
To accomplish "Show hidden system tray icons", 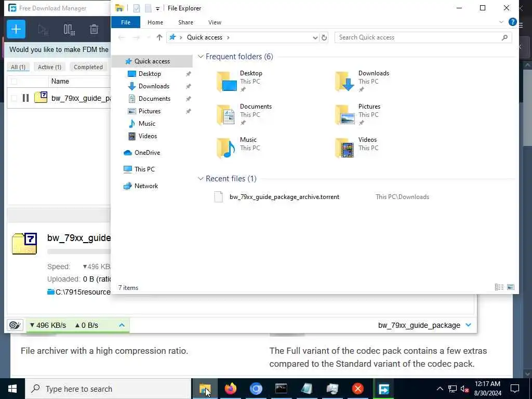I will [440, 389].
